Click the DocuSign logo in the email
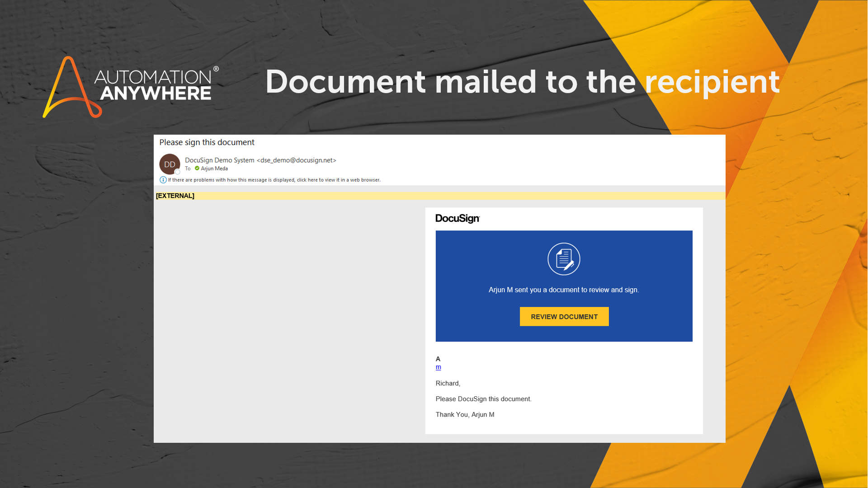Screen dimensions: 868x488 tap(457, 219)
